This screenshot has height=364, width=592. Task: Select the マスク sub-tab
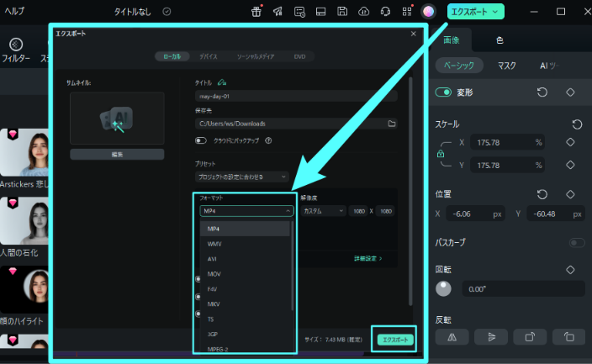click(x=507, y=66)
